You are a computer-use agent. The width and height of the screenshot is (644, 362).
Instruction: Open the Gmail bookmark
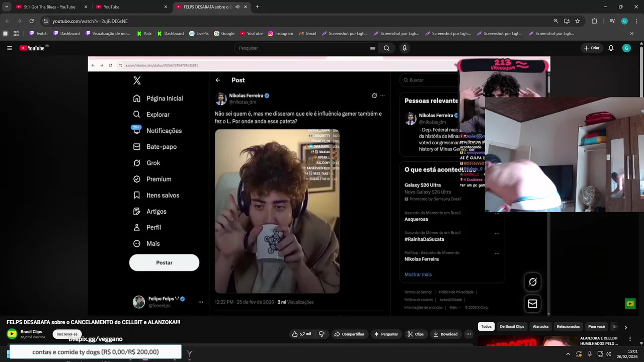tap(307, 34)
